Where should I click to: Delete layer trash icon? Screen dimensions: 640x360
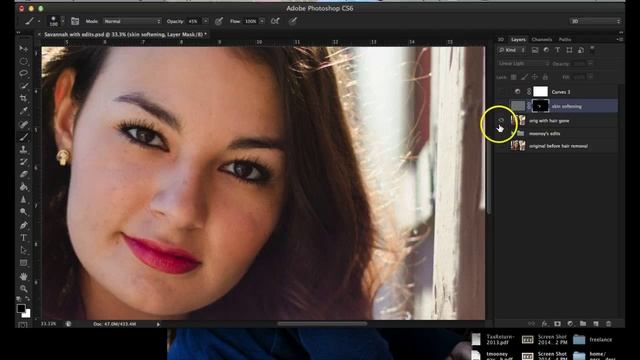click(x=609, y=324)
